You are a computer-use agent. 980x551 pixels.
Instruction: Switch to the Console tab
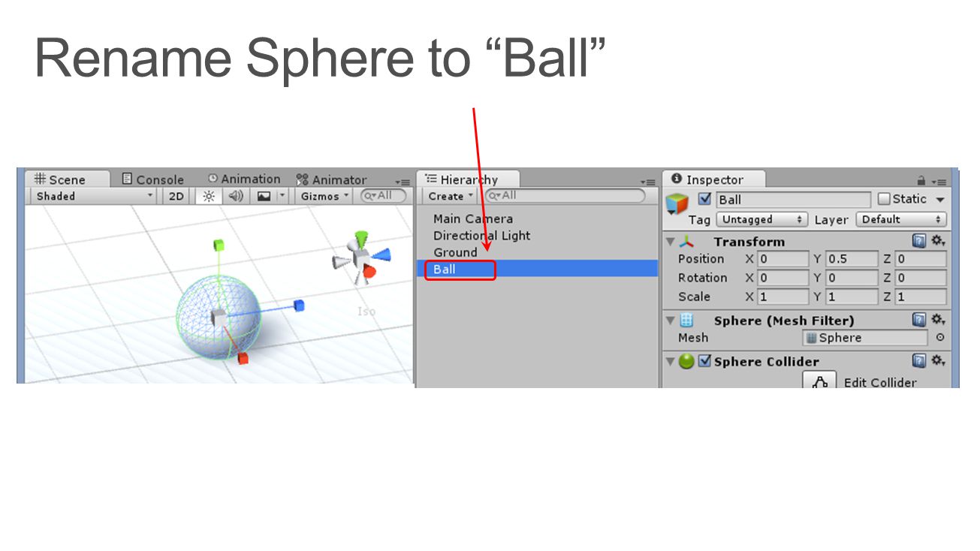[x=152, y=179]
